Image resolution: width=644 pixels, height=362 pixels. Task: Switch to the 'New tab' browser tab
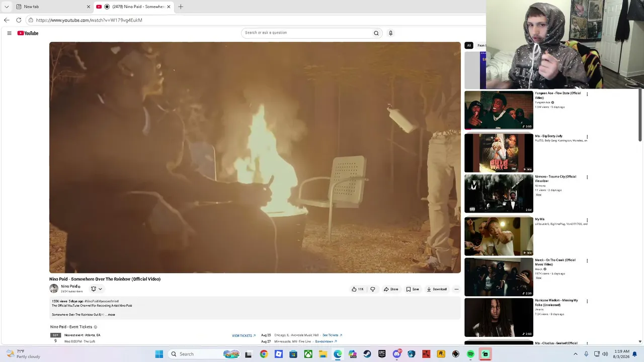click(53, 7)
